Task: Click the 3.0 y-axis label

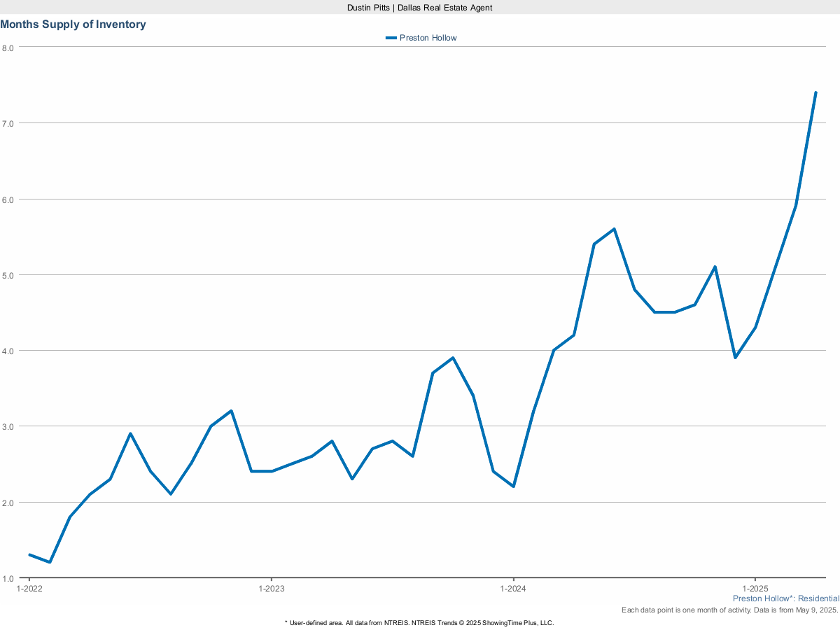Action: (8, 426)
